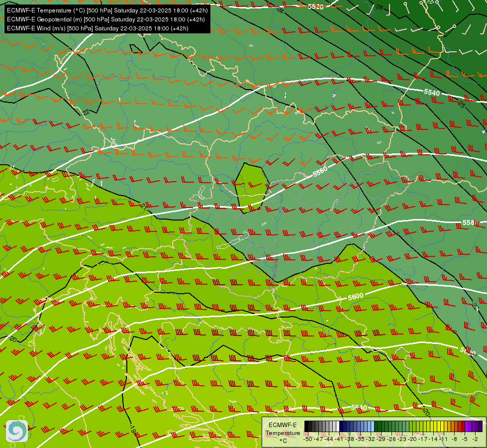Click the '-11' legend value
The width and height of the screenshot is (487, 448).
444,439
